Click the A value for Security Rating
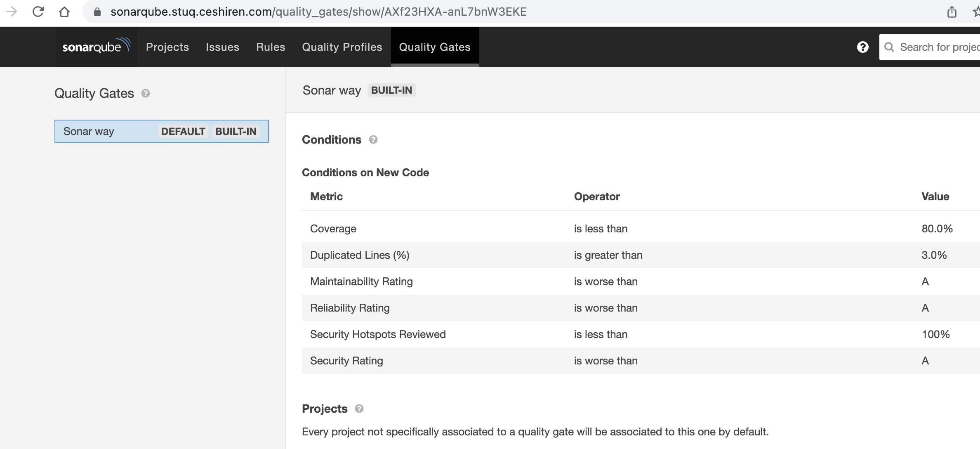The width and height of the screenshot is (980, 449). tap(925, 361)
